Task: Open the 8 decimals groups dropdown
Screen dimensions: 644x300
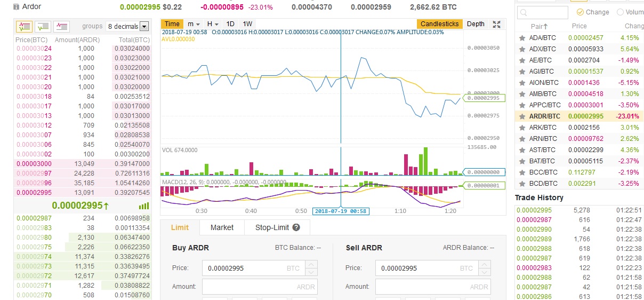Action: [x=127, y=26]
